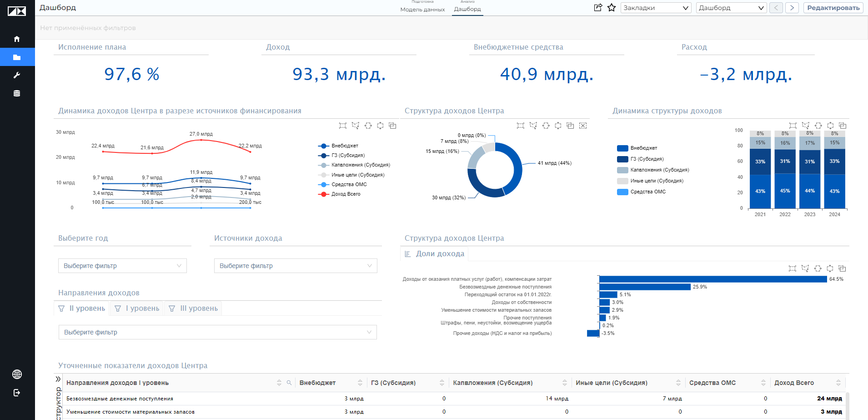Viewport: 868px width, 420px height.
Task: Open the Выберите год filter dropdown
Action: [x=122, y=266]
